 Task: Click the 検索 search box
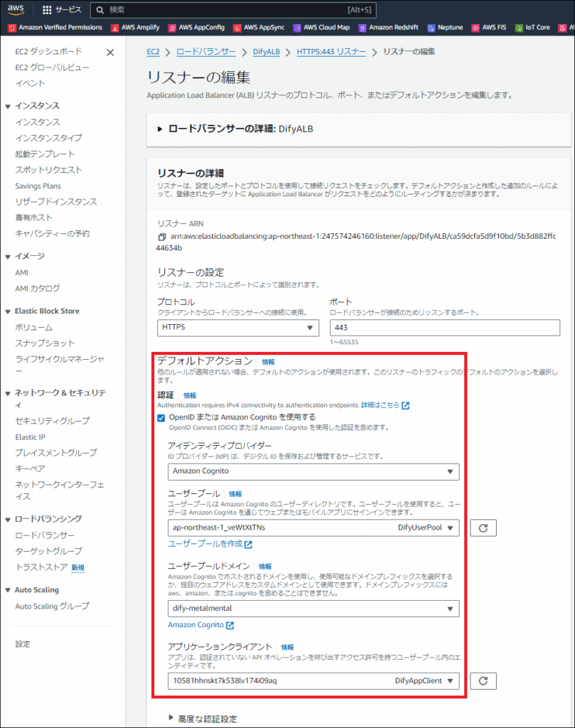235,10
